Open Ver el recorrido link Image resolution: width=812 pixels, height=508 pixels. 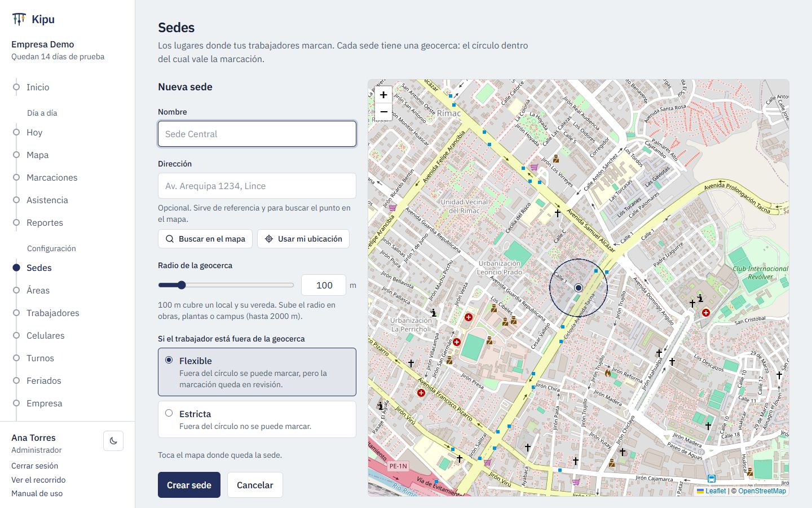coord(38,480)
